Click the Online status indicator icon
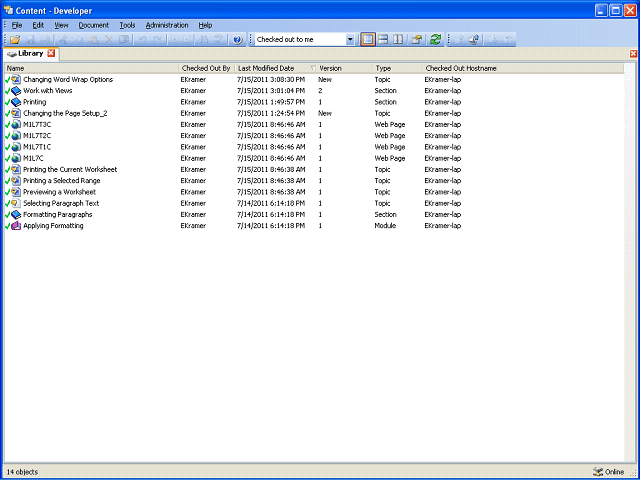640x480 pixels. pos(598,472)
